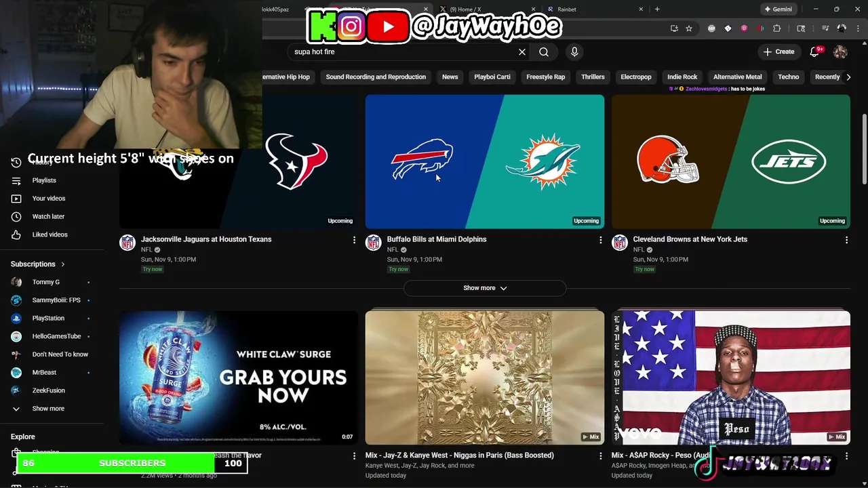Open Chrome profile avatar in toolbar
Viewport: 868px width, 488px height.
pyautogui.click(x=842, y=28)
